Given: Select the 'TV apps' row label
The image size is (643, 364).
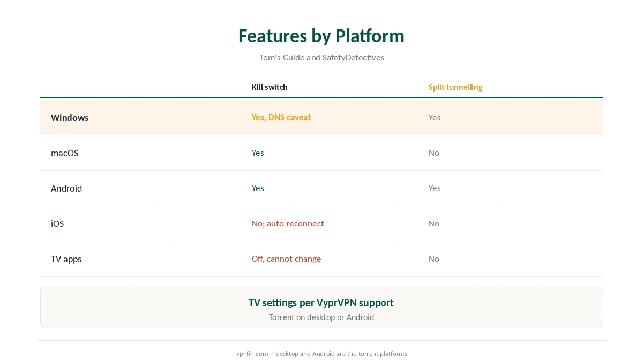Looking at the screenshot, I should (x=66, y=259).
